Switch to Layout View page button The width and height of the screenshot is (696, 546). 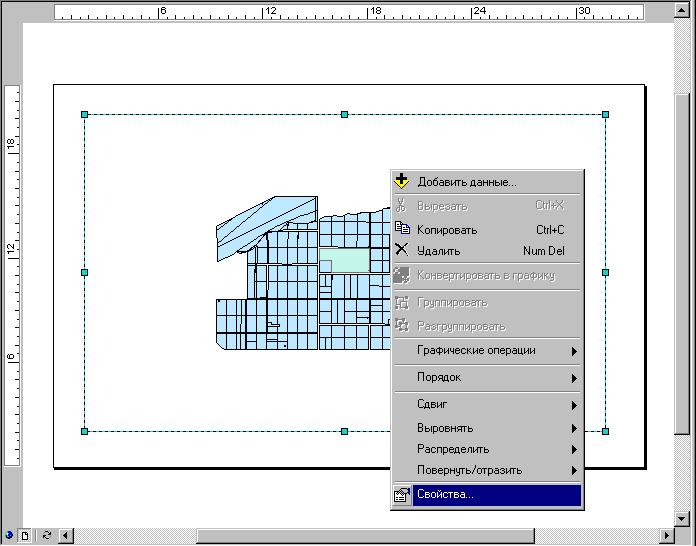(25, 536)
